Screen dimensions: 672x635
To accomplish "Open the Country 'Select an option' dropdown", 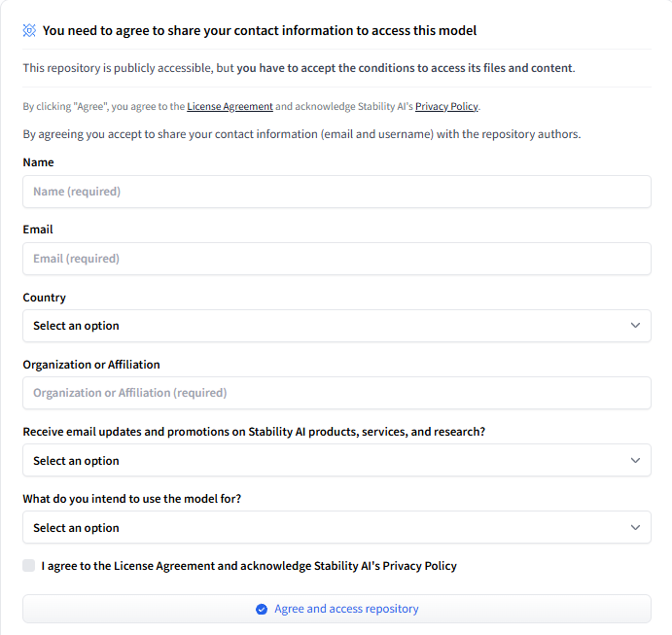I will [x=336, y=326].
